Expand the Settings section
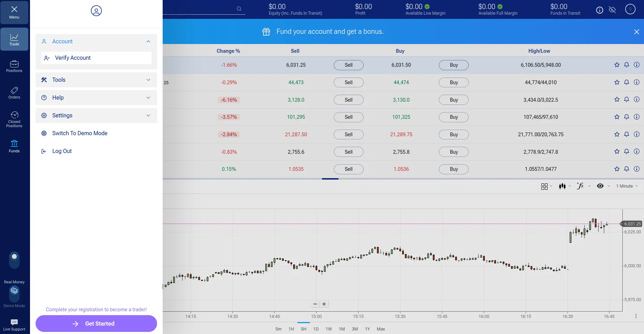This screenshot has width=644, height=334. coord(96,116)
